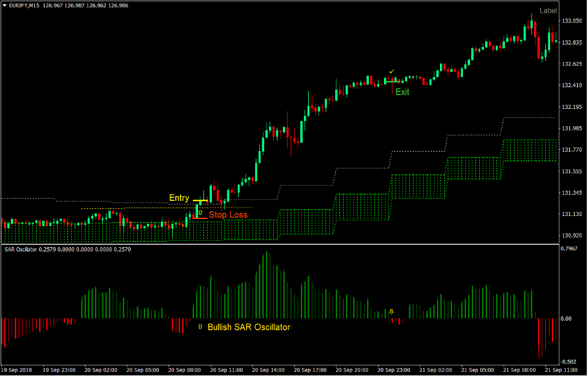Viewport: 588px width, 376px height.
Task: Click the Bullish SAR Oscillator caption
Action: tap(250, 327)
